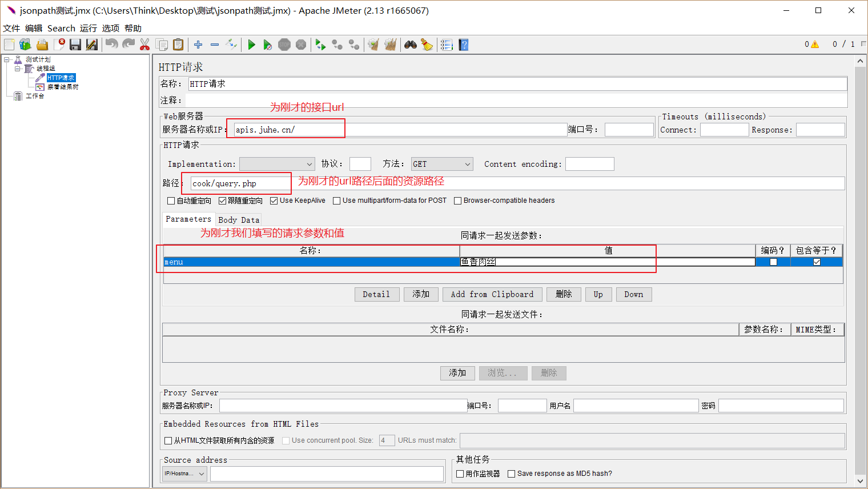The image size is (868, 489).
Task: Click the Reset search broom icon
Action: (x=427, y=45)
